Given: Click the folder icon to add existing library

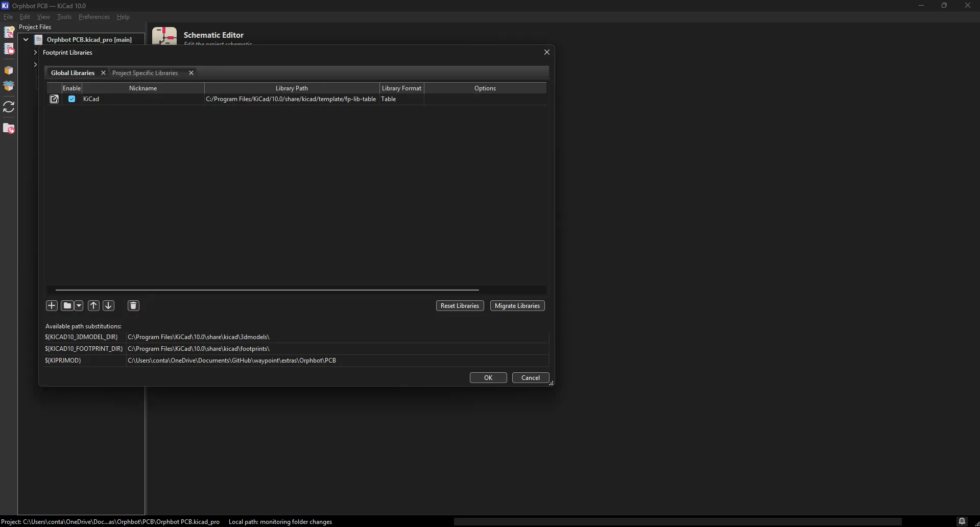Looking at the screenshot, I should [67, 305].
